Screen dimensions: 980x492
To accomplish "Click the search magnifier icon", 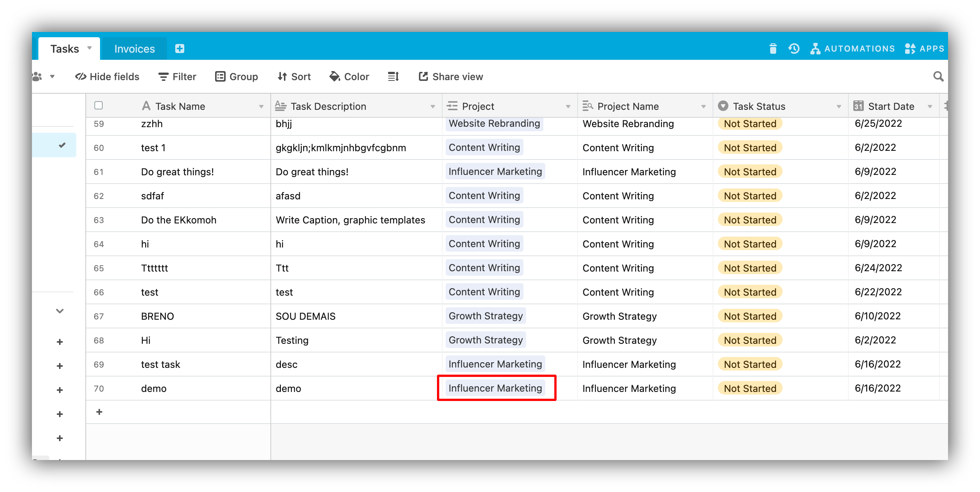I will [x=938, y=76].
